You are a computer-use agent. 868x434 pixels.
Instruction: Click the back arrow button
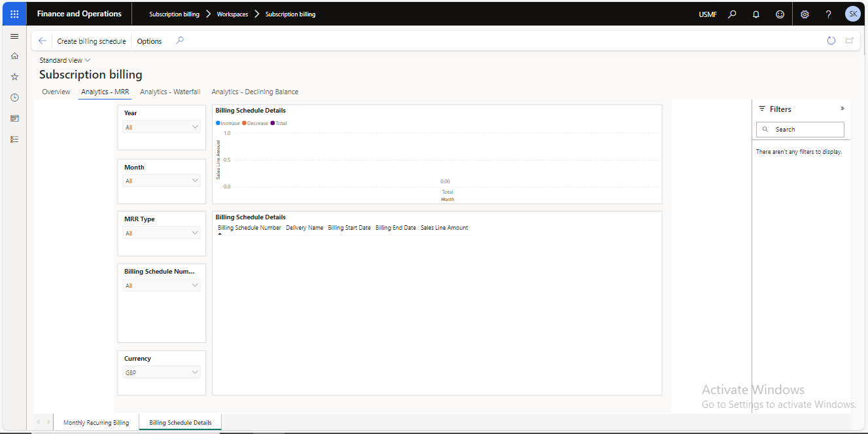pyautogui.click(x=43, y=41)
